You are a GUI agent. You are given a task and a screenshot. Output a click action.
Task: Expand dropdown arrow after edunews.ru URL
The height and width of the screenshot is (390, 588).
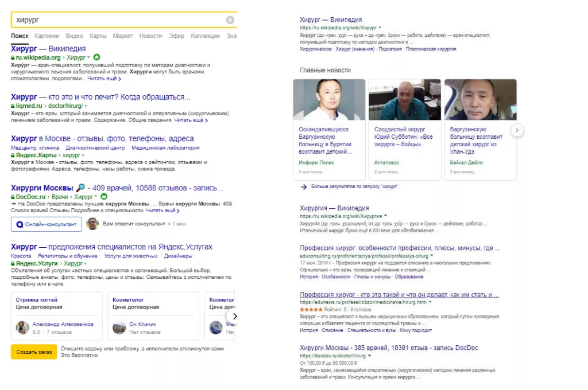coord(430,302)
